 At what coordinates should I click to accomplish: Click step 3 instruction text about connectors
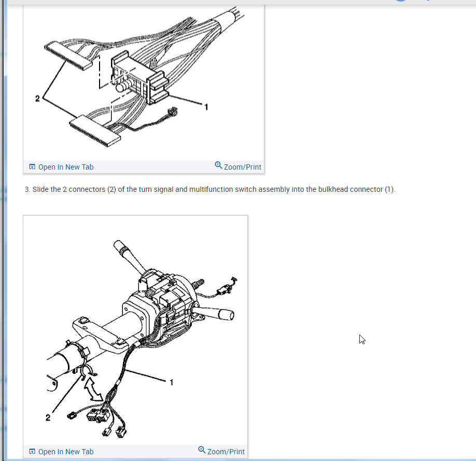click(x=210, y=189)
